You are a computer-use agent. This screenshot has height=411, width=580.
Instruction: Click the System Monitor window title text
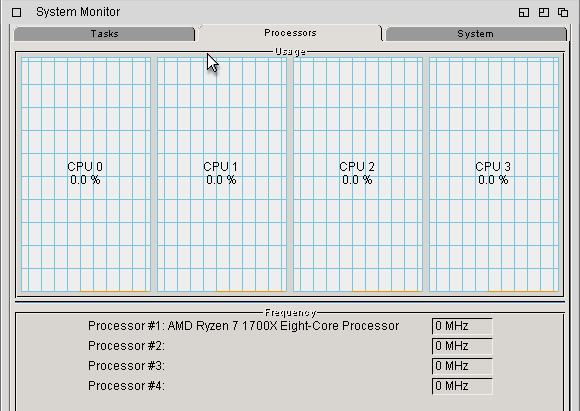point(78,12)
